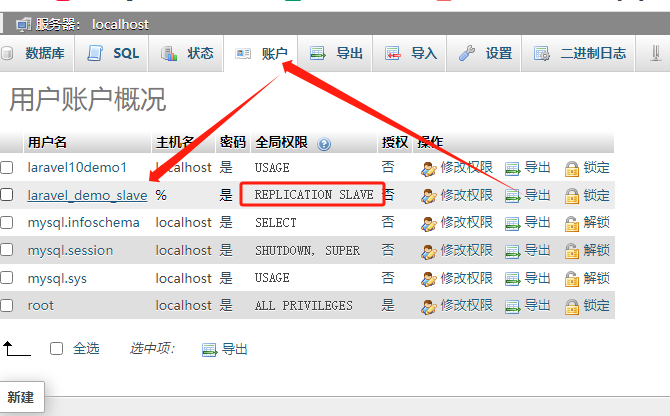
Task: Click lock icon for laravel10demo1
Action: point(572,169)
